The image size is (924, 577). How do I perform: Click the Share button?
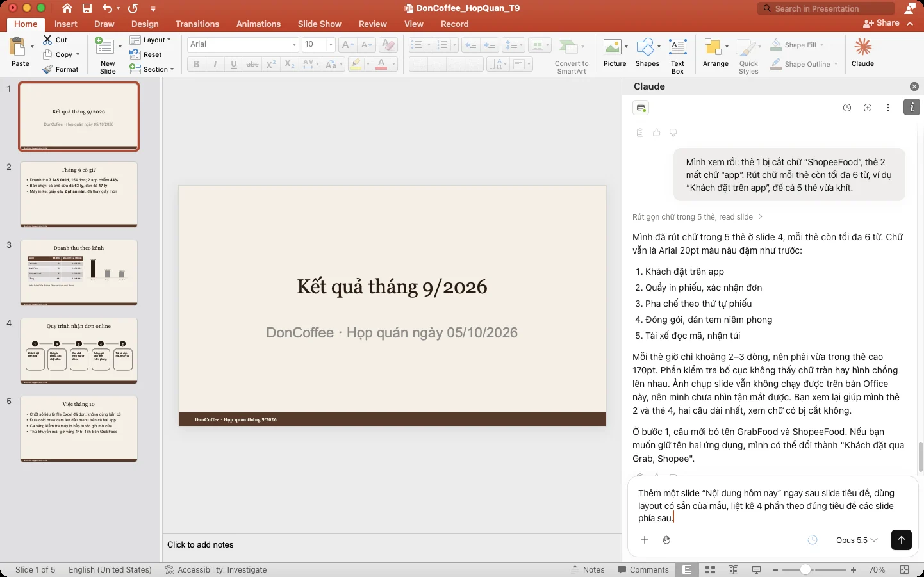882,23
